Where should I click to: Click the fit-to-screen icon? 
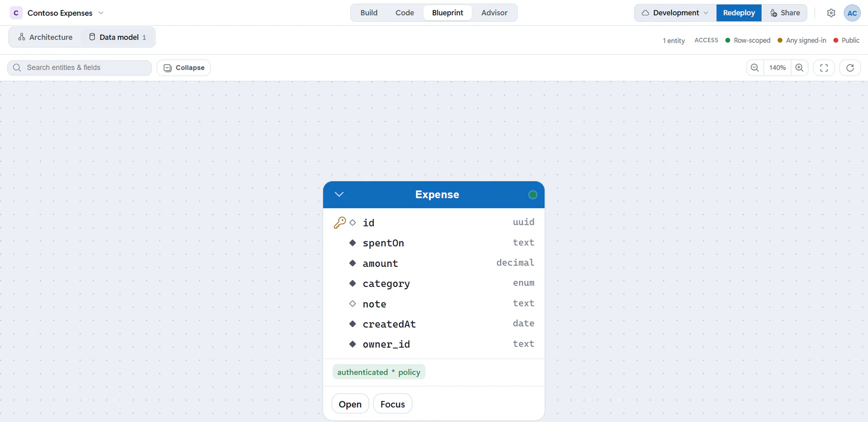pyautogui.click(x=824, y=68)
